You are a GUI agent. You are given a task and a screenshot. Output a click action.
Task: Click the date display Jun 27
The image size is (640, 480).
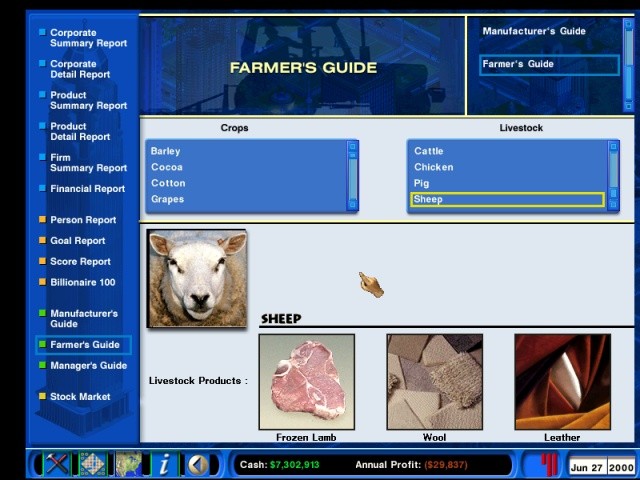point(586,467)
